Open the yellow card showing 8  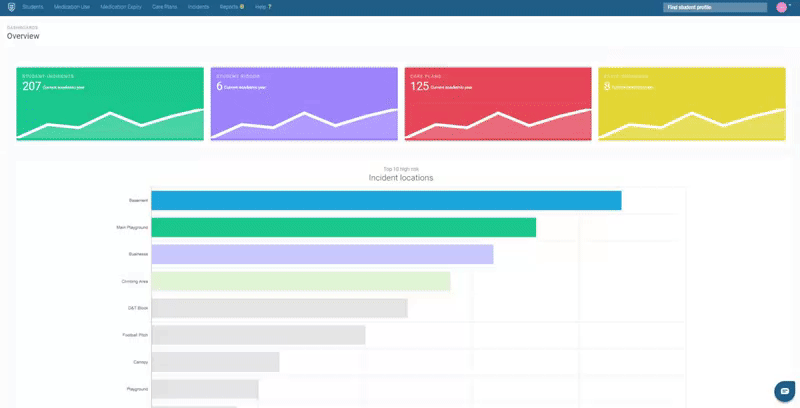point(692,104)
